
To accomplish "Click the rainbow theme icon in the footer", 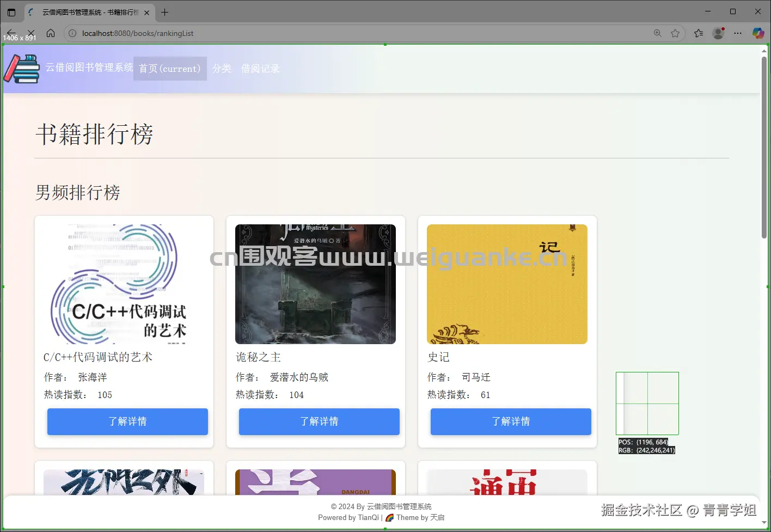I will 390,517.
